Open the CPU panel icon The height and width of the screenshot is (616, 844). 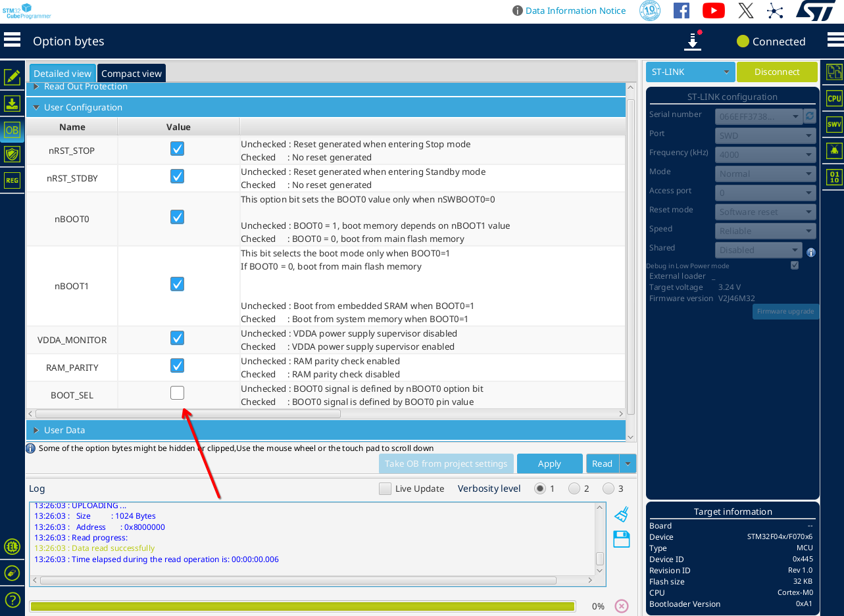834,99
